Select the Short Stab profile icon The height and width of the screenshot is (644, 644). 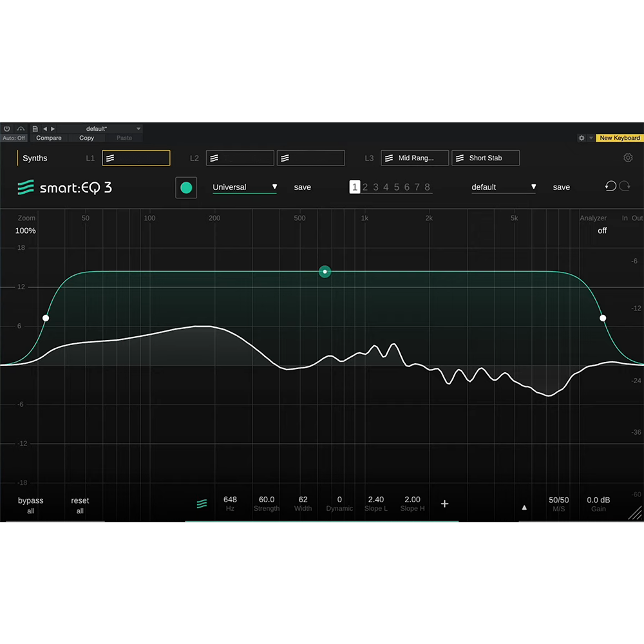click(459, 158)
